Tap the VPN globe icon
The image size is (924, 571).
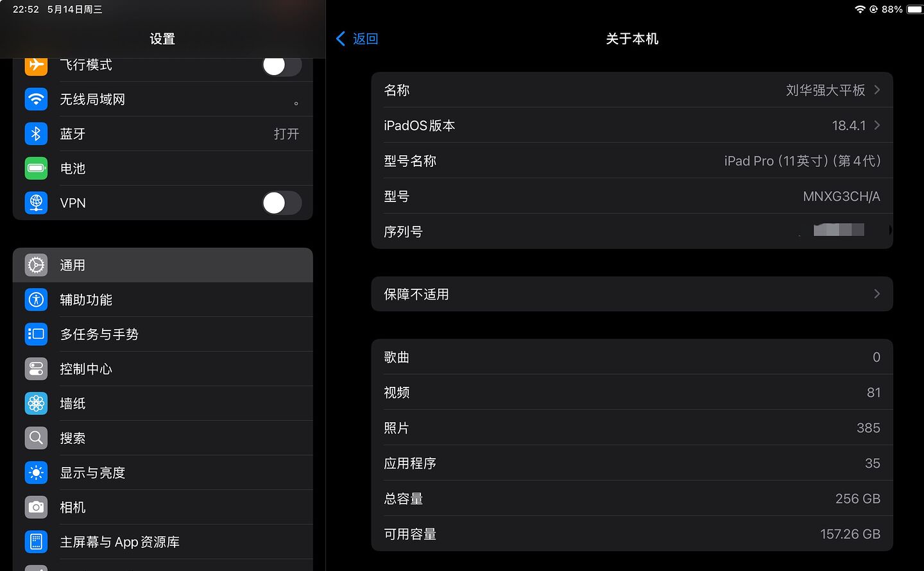36,203
